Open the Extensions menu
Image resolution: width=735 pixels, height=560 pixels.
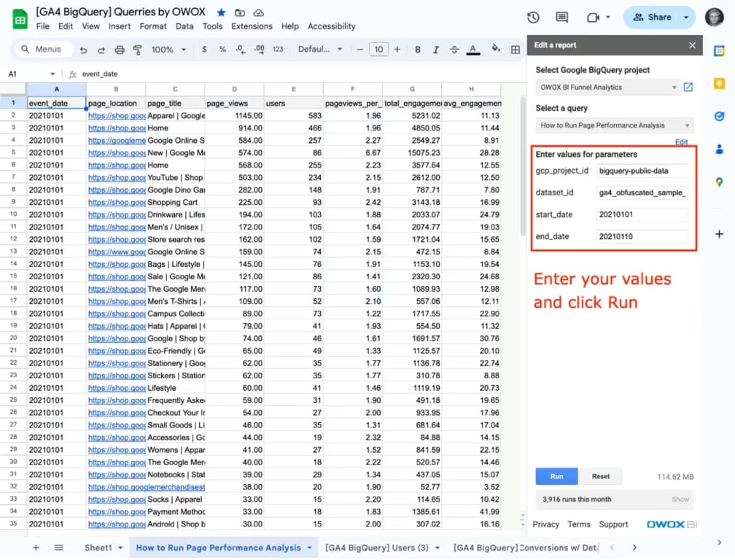pyautogui.click(x=252, y=26)
